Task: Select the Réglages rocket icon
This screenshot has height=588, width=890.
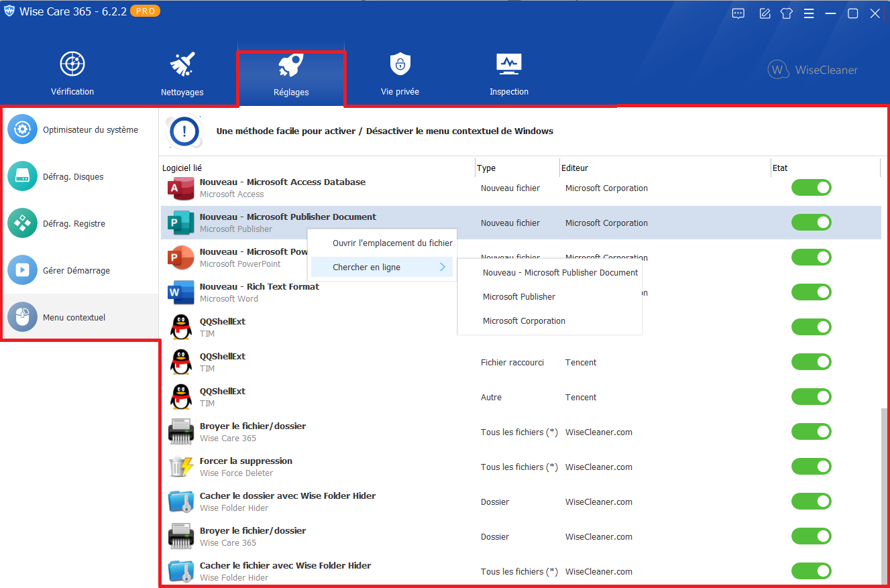Action: coord(291,64)
